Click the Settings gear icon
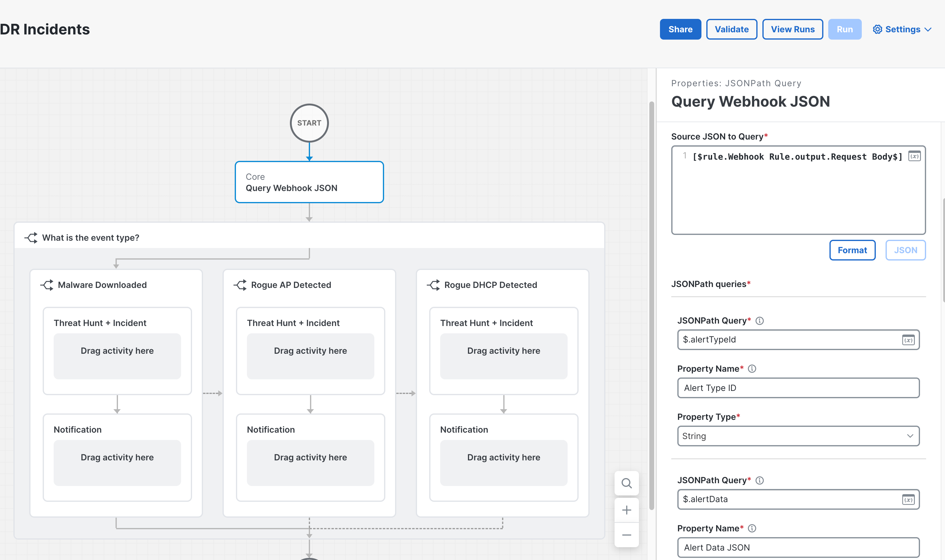 [877, 29]
